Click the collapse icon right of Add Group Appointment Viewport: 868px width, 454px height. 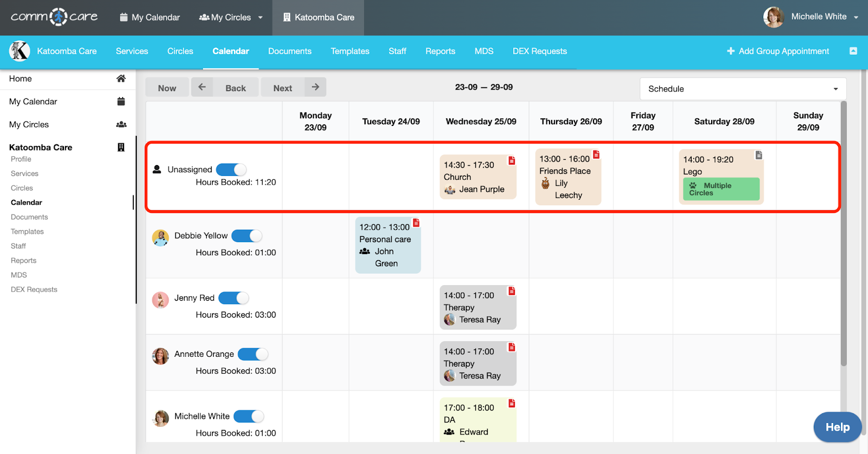coord(853,51)
